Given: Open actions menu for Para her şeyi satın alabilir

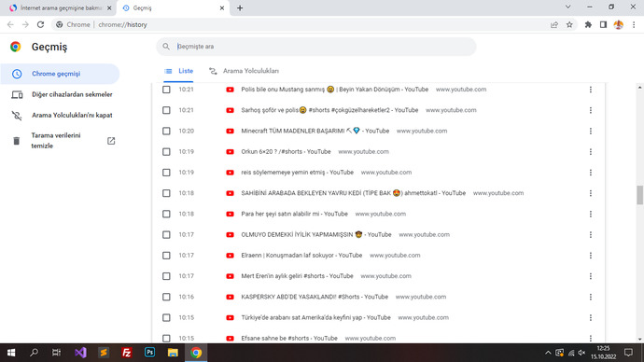Looking at the screenshot, I should coord(591,214).
